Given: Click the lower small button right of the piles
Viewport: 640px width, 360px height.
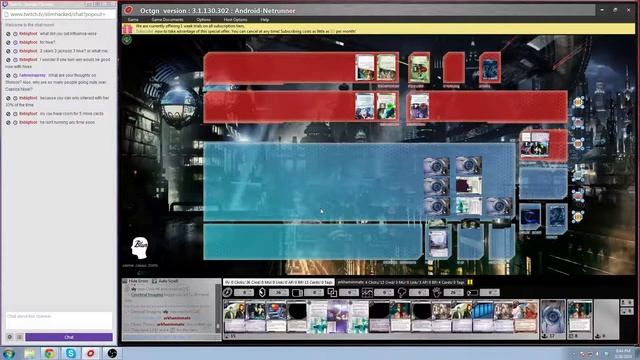Looking at the screenshot, I should 627,311.
